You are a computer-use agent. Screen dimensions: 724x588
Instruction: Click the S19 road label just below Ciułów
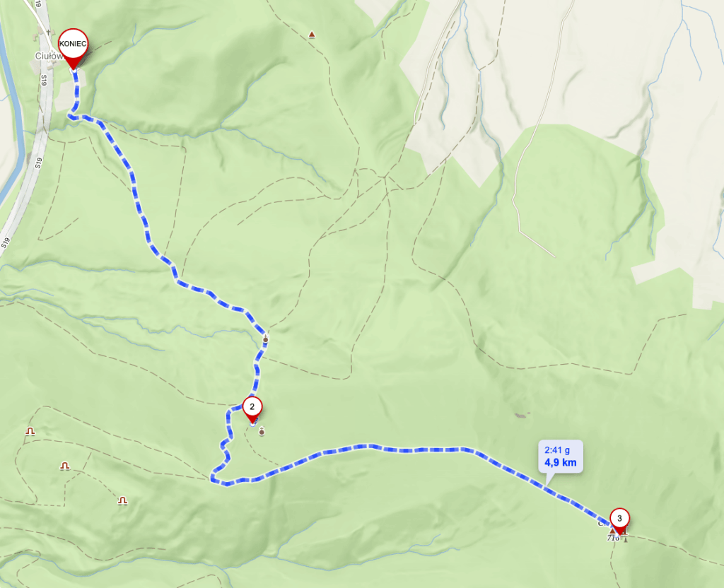pyautogui.click(x=44, y=81)
